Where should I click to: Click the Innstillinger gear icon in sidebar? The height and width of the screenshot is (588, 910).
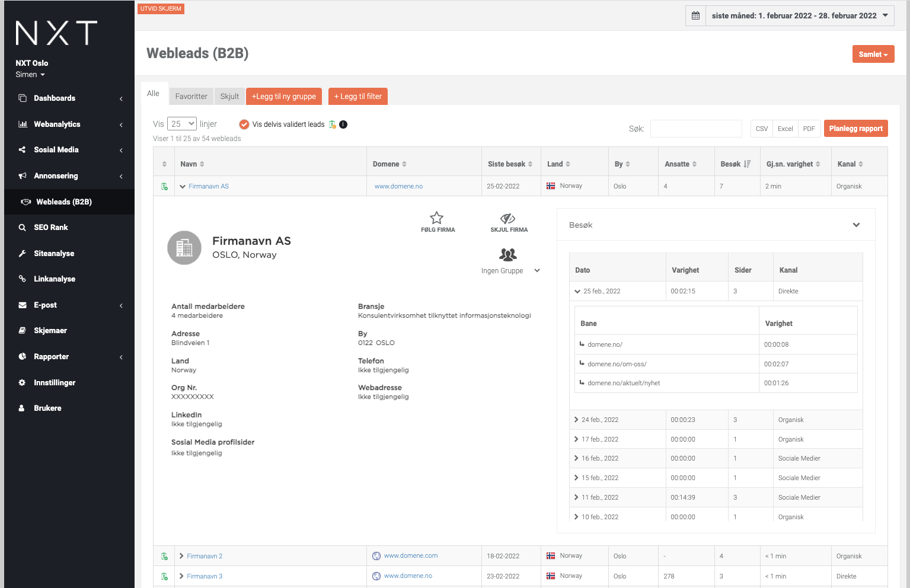(22, 383)
